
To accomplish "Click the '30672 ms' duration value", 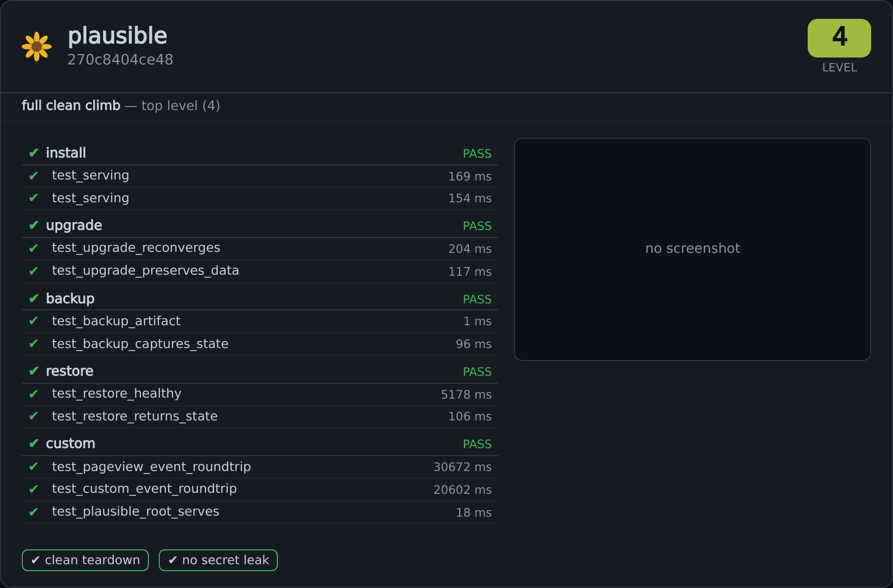I will point(462,467).
